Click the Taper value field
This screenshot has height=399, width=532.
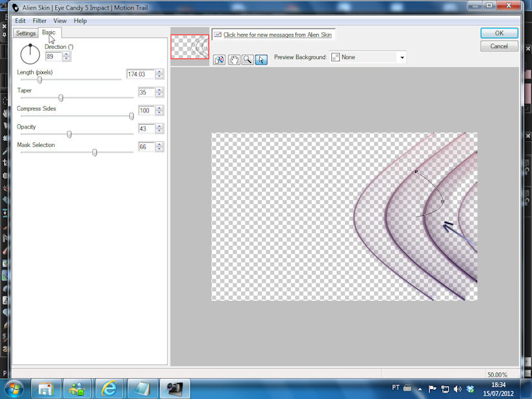pyautogui.click(x=146, y=92)
